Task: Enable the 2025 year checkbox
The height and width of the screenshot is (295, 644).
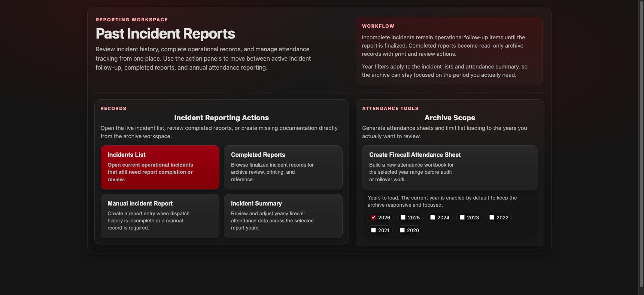Action: click(x=403, y=218)
